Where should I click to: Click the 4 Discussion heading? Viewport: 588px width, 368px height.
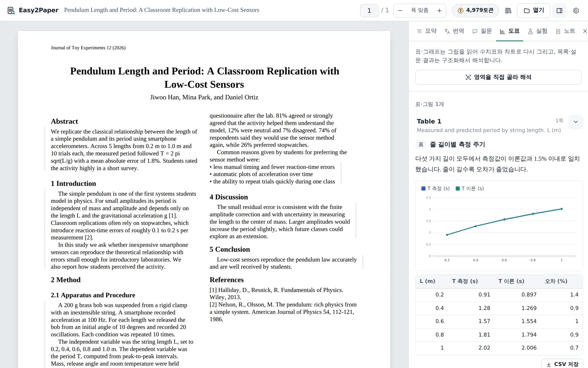(229, 197)
